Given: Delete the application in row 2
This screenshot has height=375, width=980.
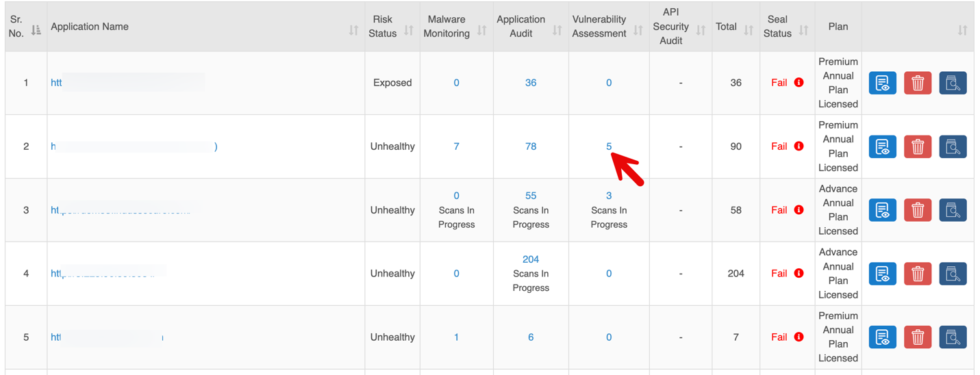Looking at the screenshot, I should [917, 146].
